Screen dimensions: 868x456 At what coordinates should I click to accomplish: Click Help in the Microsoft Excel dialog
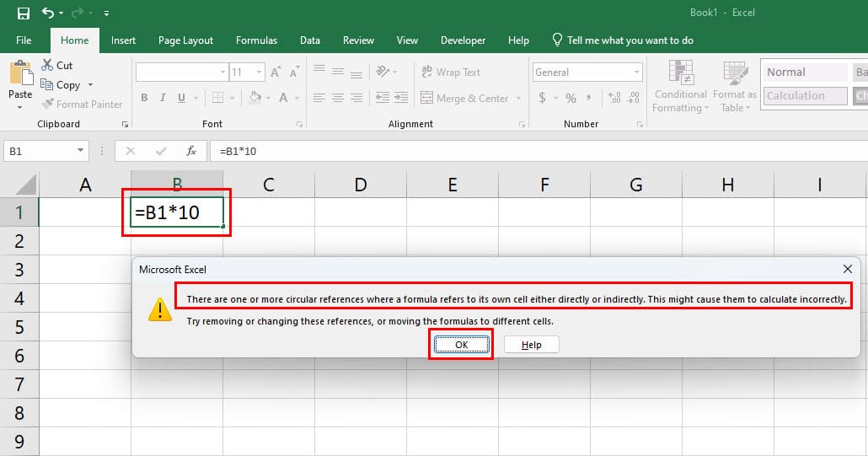(x=532, y=345)
